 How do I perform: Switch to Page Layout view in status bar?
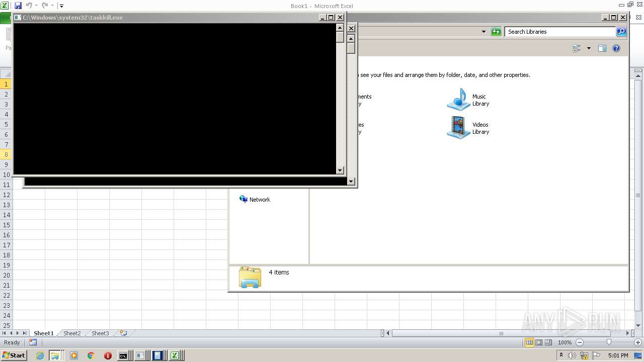[539, 342]
